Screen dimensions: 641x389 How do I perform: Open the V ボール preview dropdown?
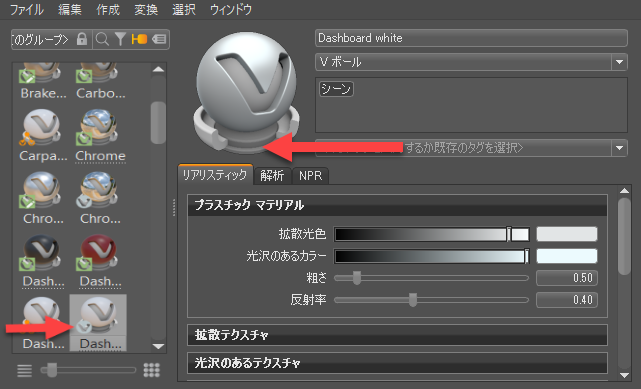619,62
